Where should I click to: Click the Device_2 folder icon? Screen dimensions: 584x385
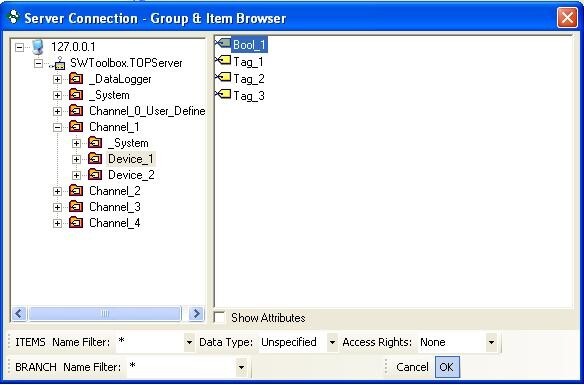pyautogui.click(x=95, y=175)
